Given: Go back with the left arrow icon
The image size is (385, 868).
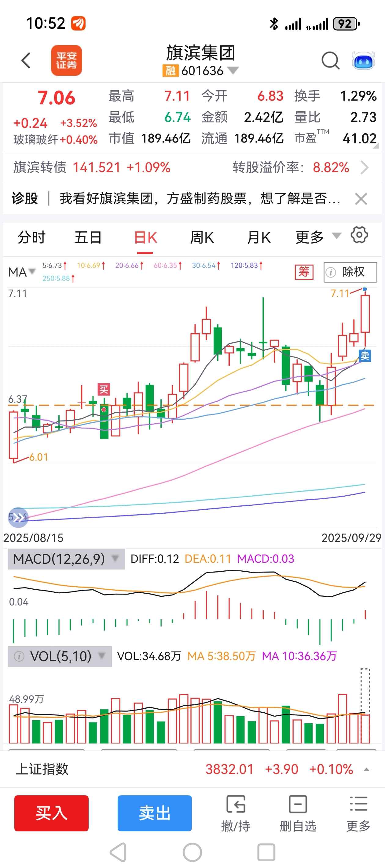Looking at the screenshot, I should 26,61.
